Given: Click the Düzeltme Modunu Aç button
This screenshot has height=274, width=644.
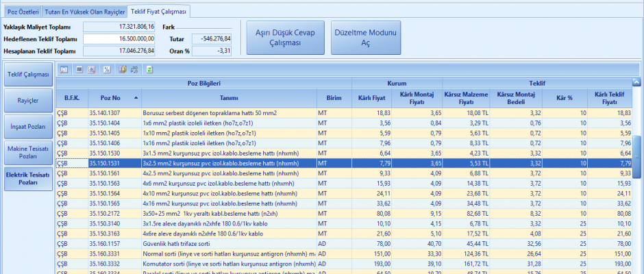Looking at the screenshot, I should pyautogui.click(x=364, y=38).
